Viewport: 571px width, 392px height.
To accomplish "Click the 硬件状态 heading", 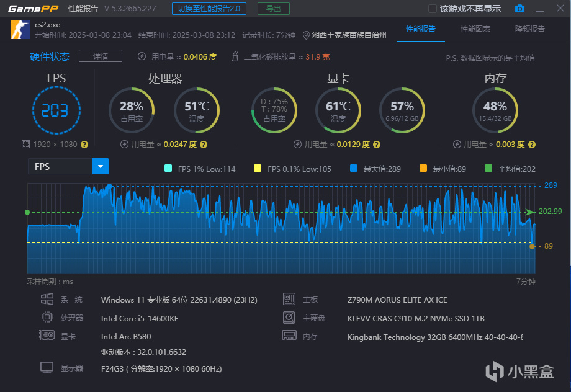I will (x=50, y=56).
